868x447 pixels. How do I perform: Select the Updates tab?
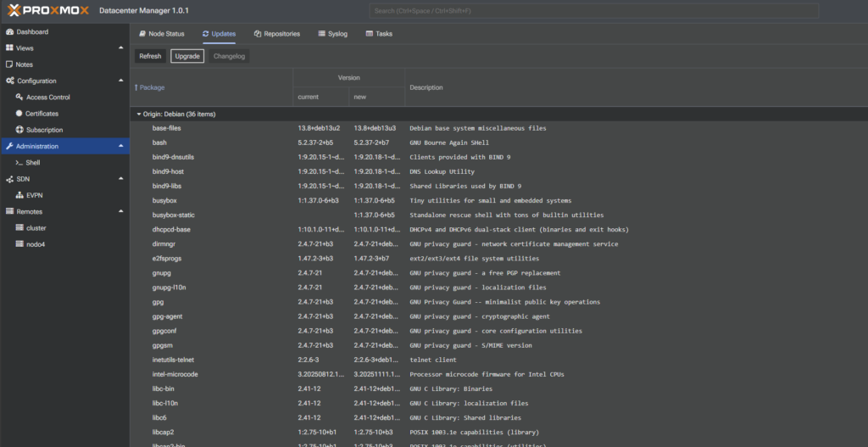[x=220, y=34]
